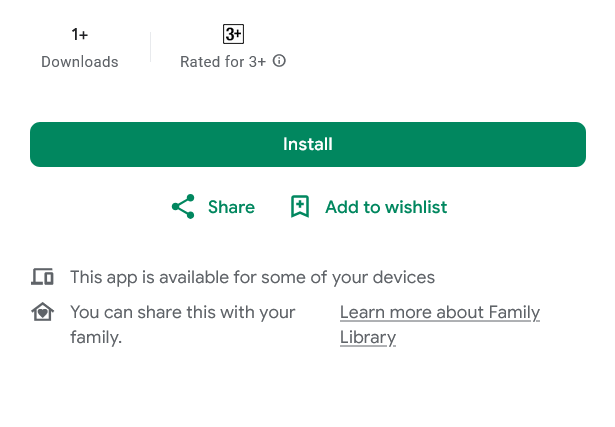This screenshot has height=427, width=615.
Task: Click the devices icon
Action: 42,277
